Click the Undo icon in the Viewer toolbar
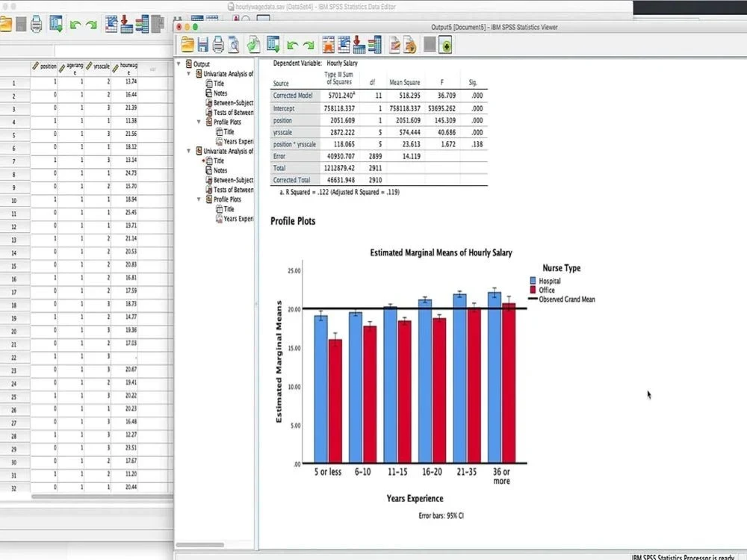The height and width of the screenshot is (560, 747). (294, 44)
